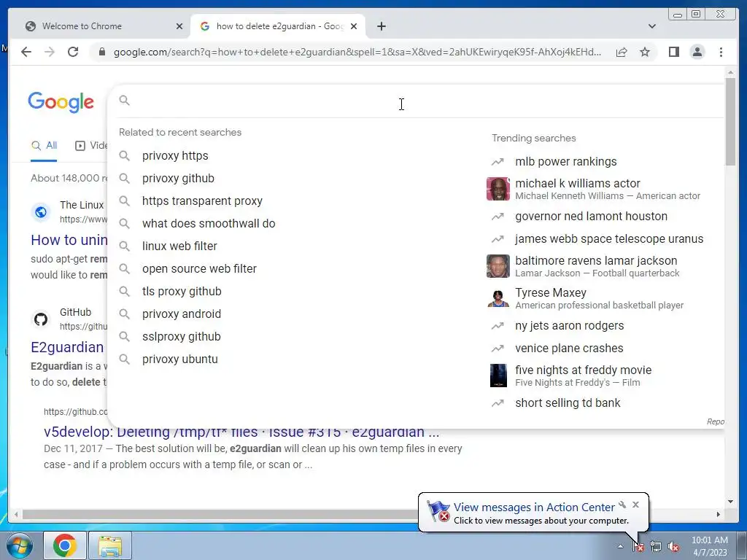Click The Linux result globe favicon
The image size is (747, 560).
click(41, 212)
